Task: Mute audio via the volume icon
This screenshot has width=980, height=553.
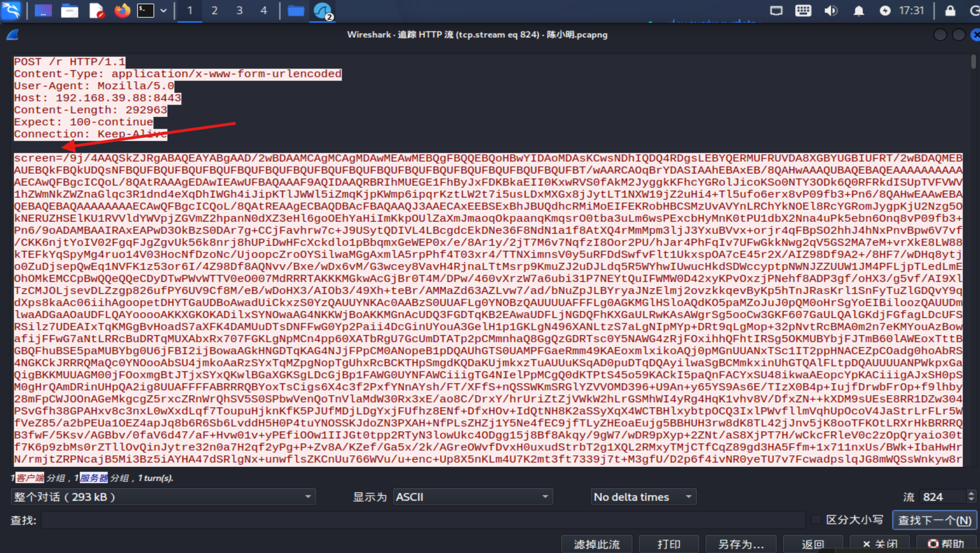Action: coord(830,10)
